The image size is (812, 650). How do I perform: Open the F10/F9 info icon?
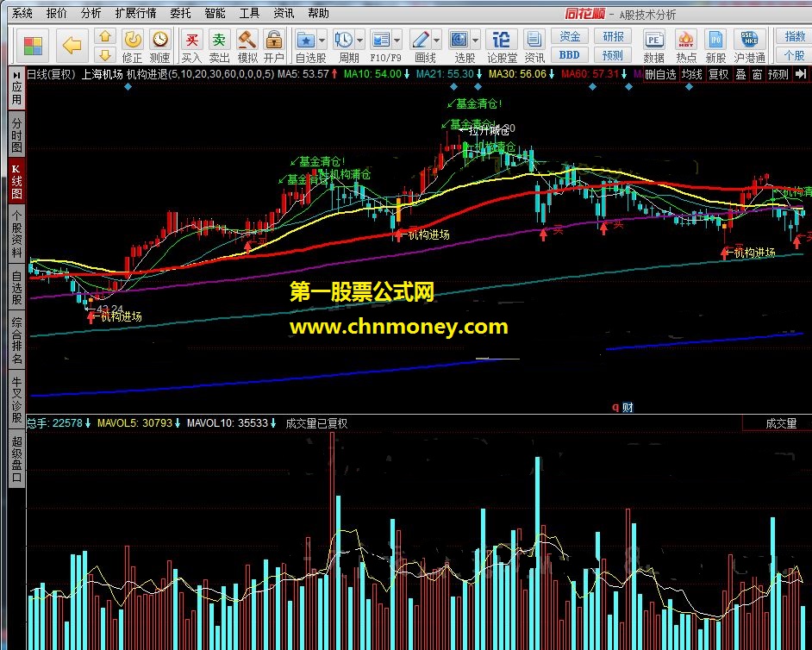tap(381, 40)
